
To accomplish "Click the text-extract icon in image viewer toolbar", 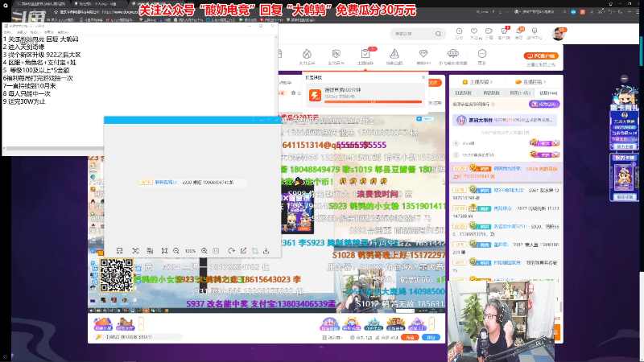I will [150, 251].
